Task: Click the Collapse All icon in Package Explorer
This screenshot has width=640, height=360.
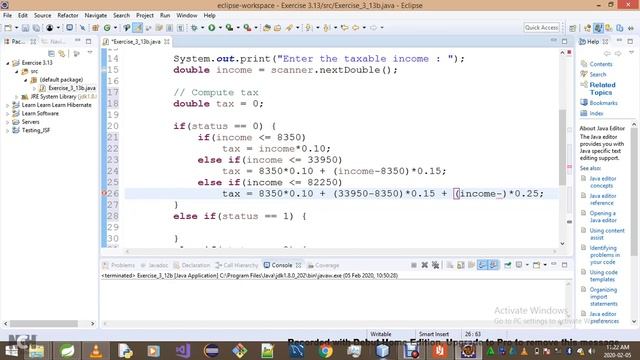Action: [x=51, y=53]
